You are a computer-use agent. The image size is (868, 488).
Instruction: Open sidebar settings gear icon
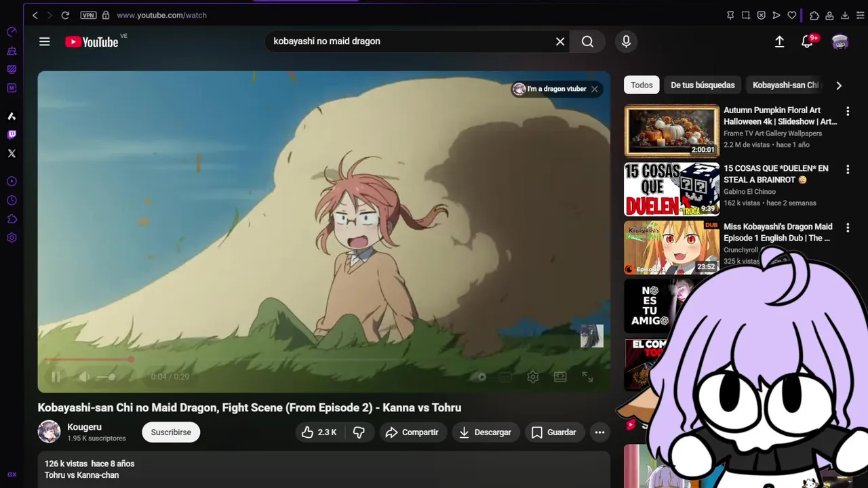(x=12, y=238)
